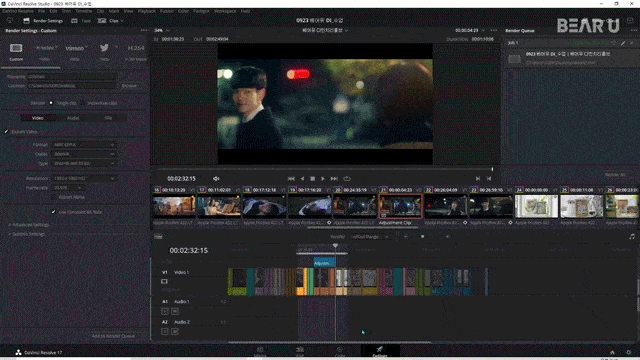Open the audio note icon on timeline toolbar
640x360 pixels.
[x=632, y=236]
